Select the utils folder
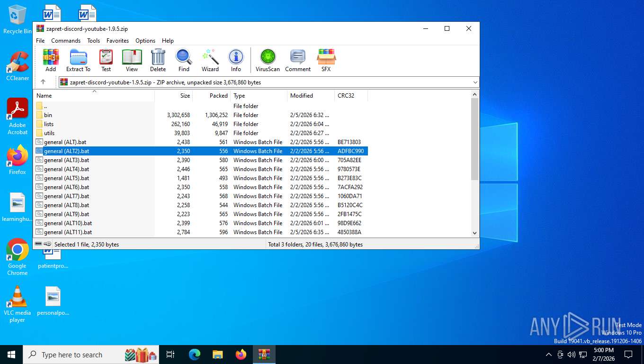Screen dimensions: 644x364 click(x=200, y=133)
